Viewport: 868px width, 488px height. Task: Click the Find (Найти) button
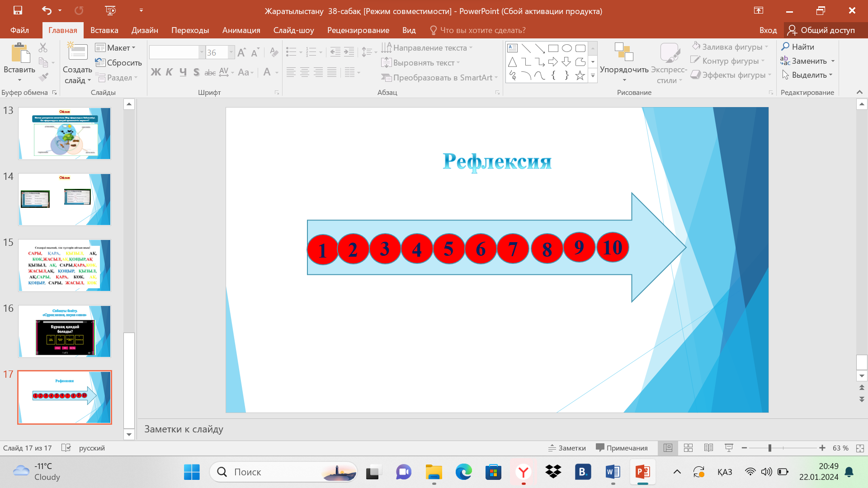point(798,47)
